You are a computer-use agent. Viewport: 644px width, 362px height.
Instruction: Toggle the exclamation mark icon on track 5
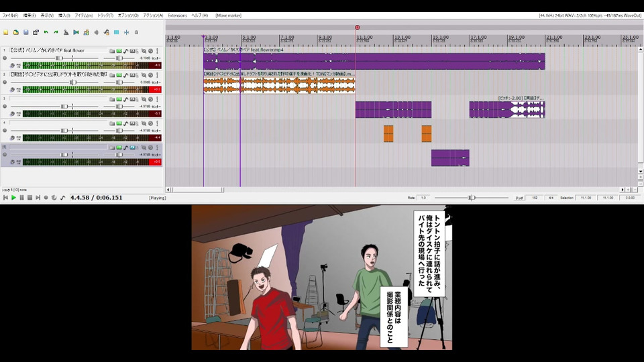(157, 147)
